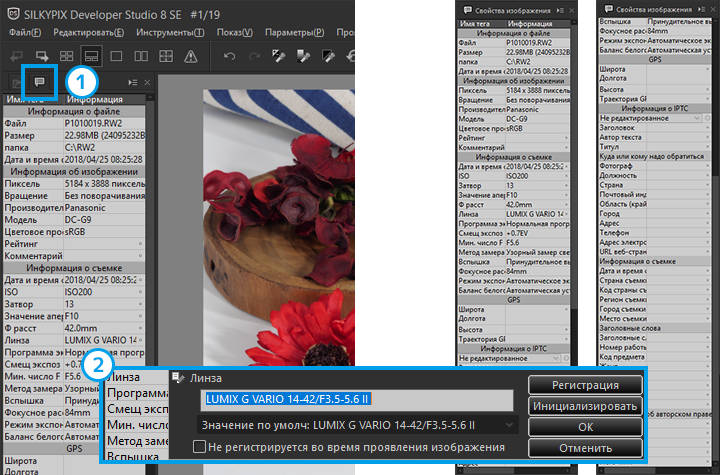The image size is (720, 475).
Task: Open the Комментарий row dropdown in left panel
Action: (140, 256)
